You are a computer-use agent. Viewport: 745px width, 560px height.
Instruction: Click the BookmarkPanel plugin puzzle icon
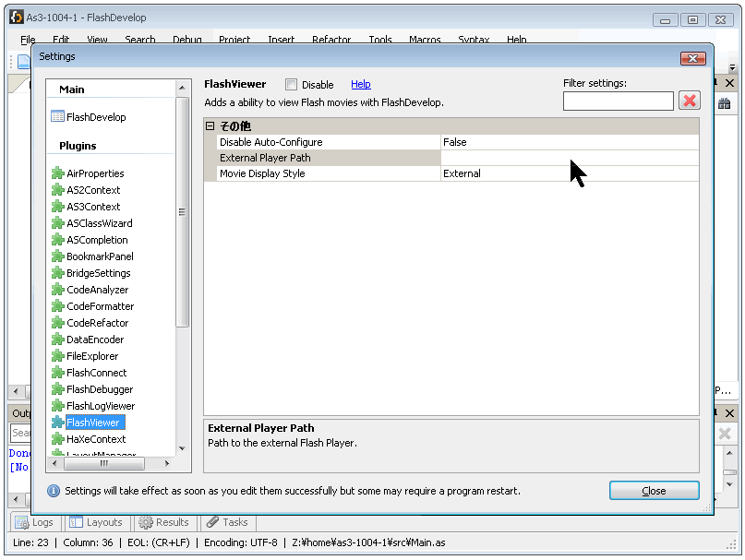[x=57, y=256]
